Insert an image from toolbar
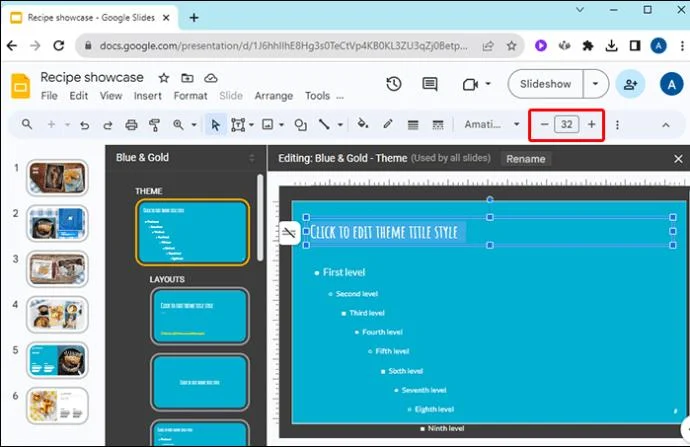 pos(268,125)
